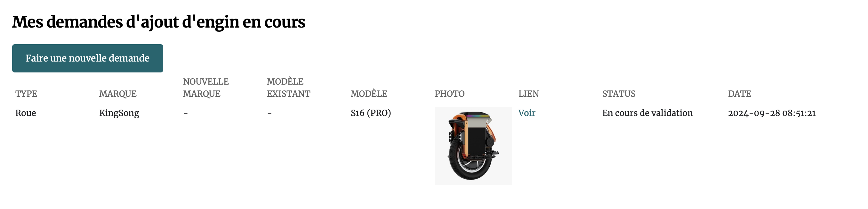Image resolution: width=868 pixels, height=209 pixels.
Task: Open the Voir link
Action: [527, 113]
